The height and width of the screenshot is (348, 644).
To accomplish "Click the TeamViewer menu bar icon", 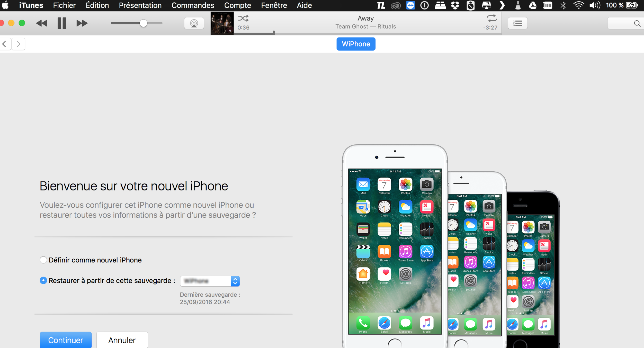I will pyautogui.click(x=410, y=5).
